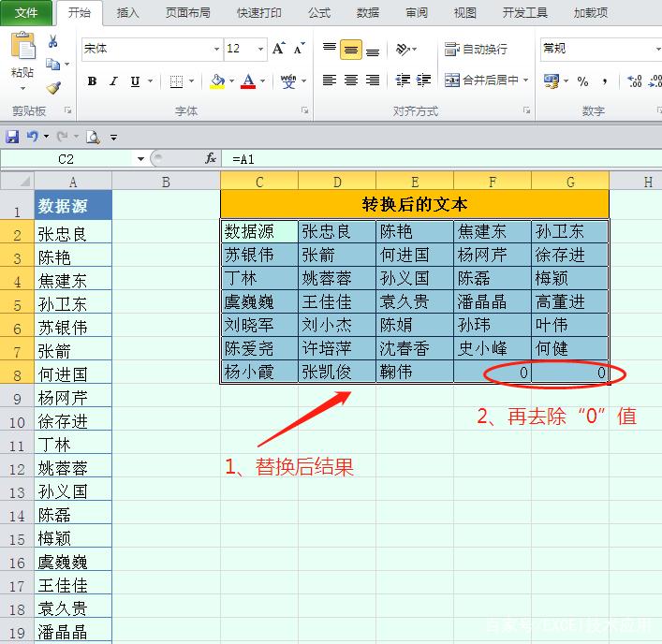Open clipboard group dialog launcher
The height and width of the screenshot is (644, 662).
pyautogui.click(x=67, y=110)
